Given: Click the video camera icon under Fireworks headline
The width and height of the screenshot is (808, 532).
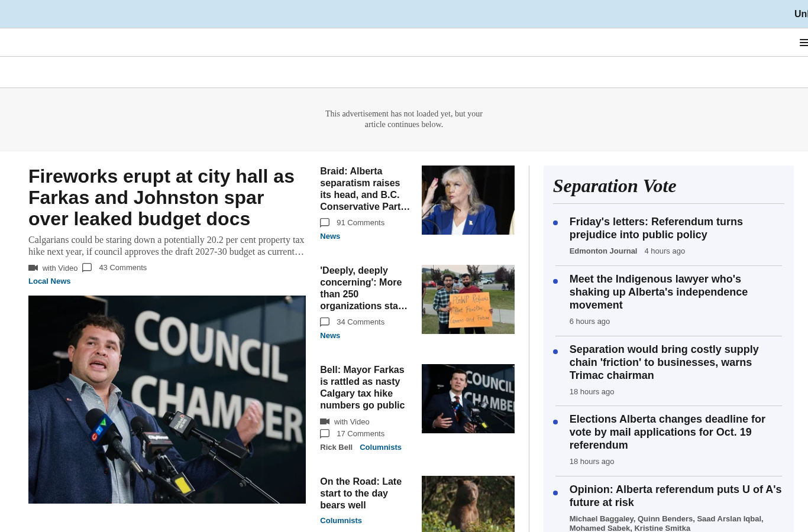Looking at the screenshot, I should [x=33, y=268].
